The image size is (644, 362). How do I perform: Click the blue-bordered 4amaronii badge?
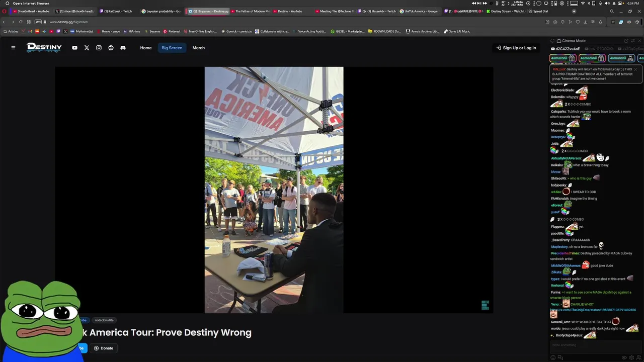[621, 58]
